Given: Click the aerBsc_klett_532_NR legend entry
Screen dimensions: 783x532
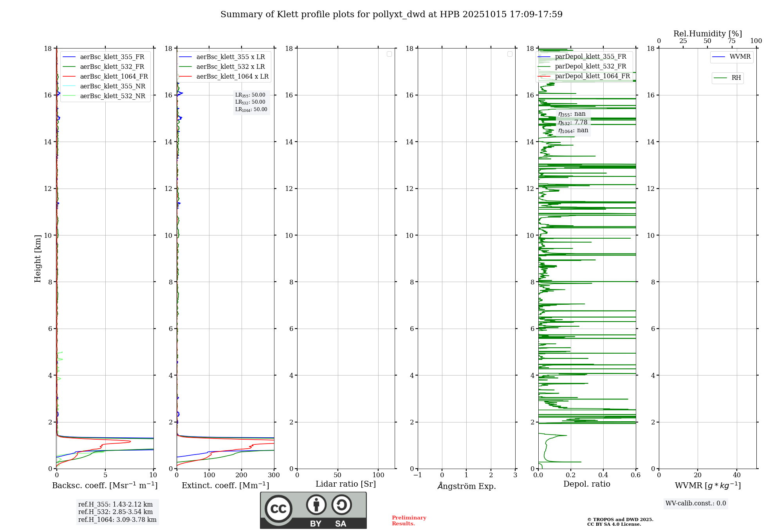Looking at the screenshot, I should tap(112, 96).
